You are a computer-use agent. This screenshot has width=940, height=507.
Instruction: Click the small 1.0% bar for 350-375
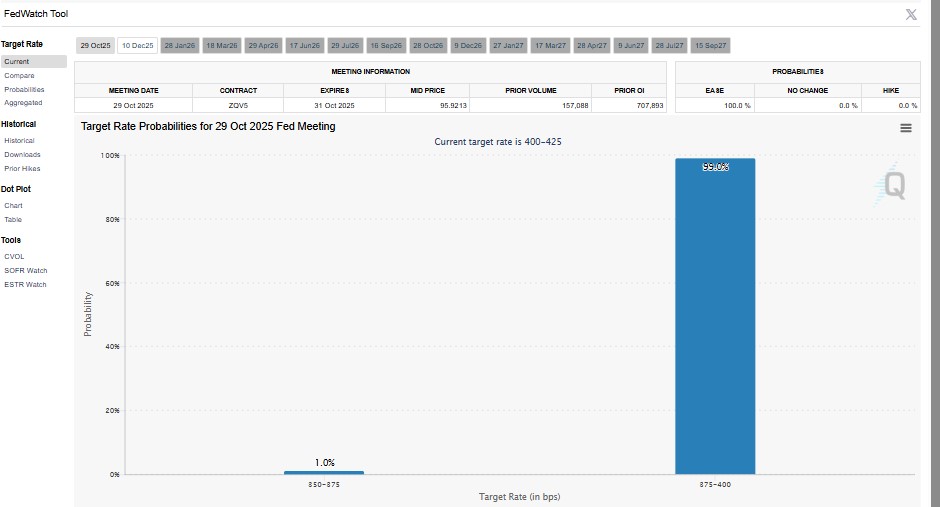click(324, 472)
